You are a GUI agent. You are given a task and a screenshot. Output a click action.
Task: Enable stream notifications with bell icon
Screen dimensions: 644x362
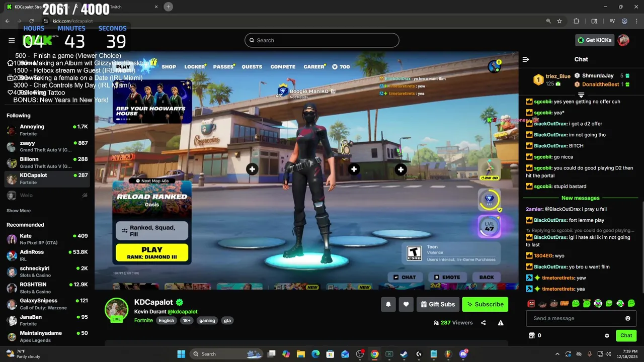(388, 304)
